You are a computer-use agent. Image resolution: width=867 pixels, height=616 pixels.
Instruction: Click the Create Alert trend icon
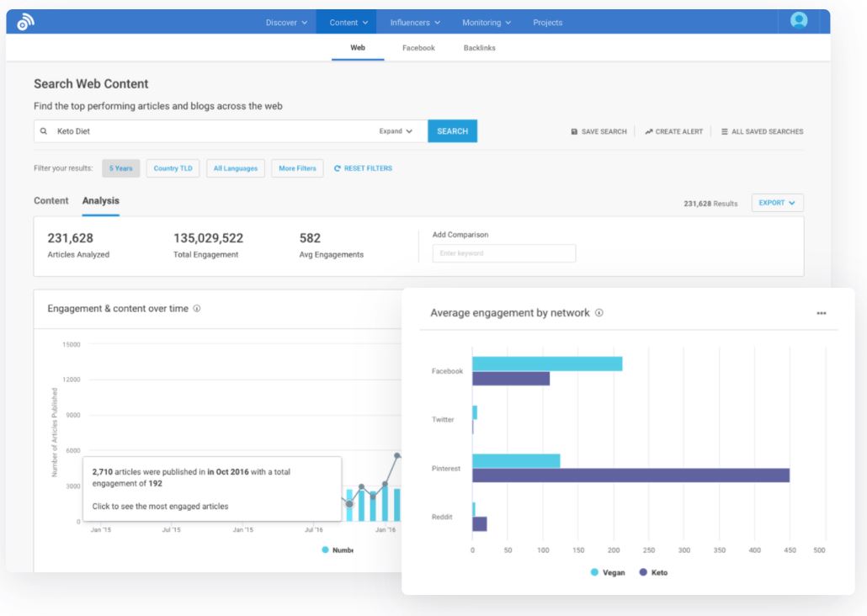pos(649,131)
